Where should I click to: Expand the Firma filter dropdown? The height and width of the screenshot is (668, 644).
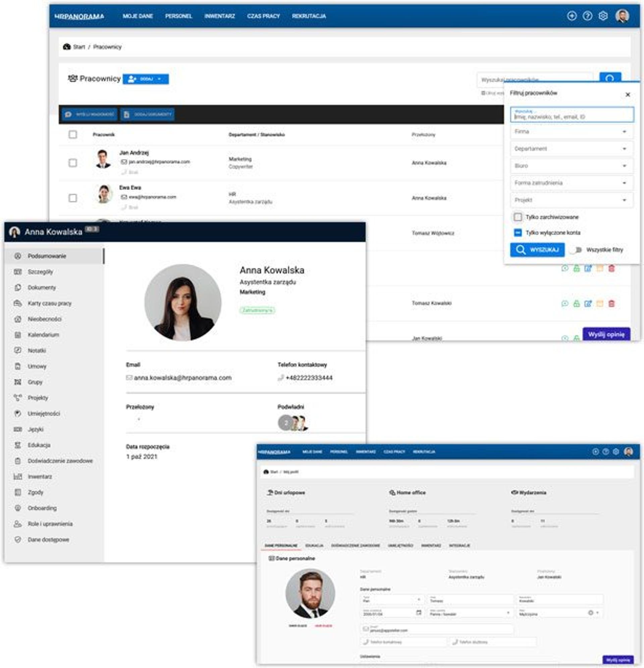pos(572,131)
